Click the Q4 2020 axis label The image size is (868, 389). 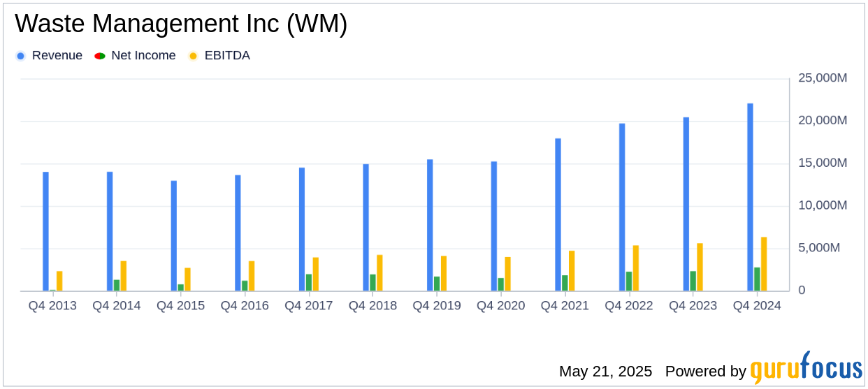tap(501, 306)
